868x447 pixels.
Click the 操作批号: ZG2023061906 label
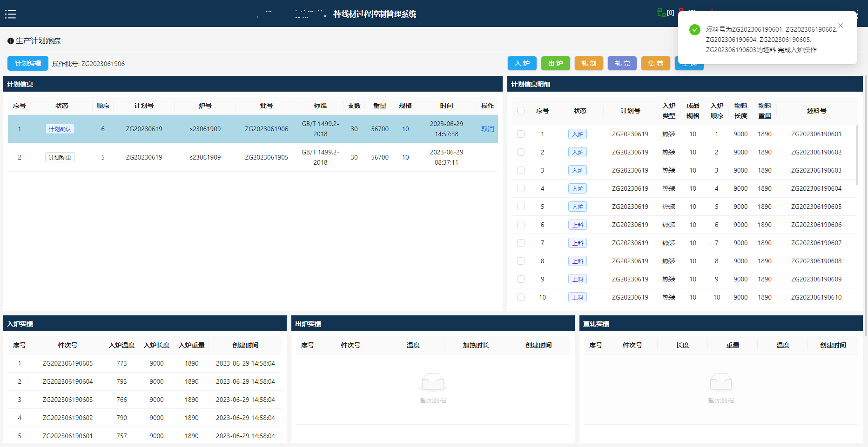tap(88, 64)
